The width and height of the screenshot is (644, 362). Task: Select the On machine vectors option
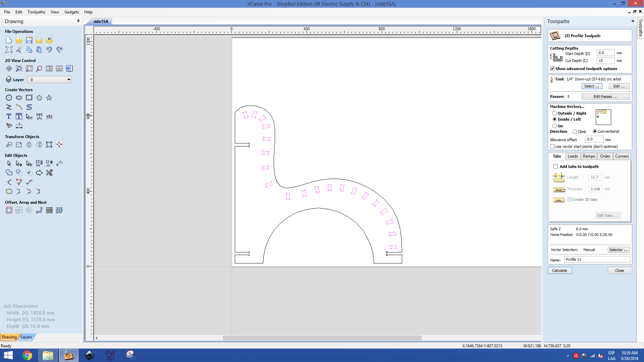[554, 126]
